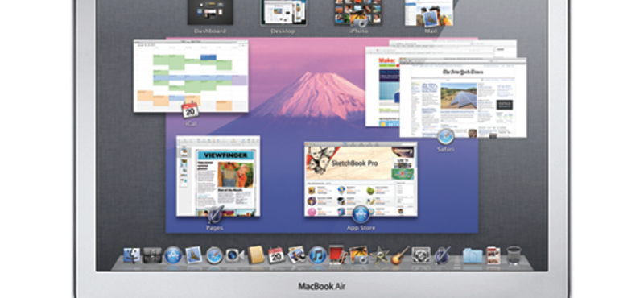Image resolution: width=644 pixels, height=298 pixels.
Task: Click the Pages badge under the Viewfinder document
Action: (x=215, y=215)
